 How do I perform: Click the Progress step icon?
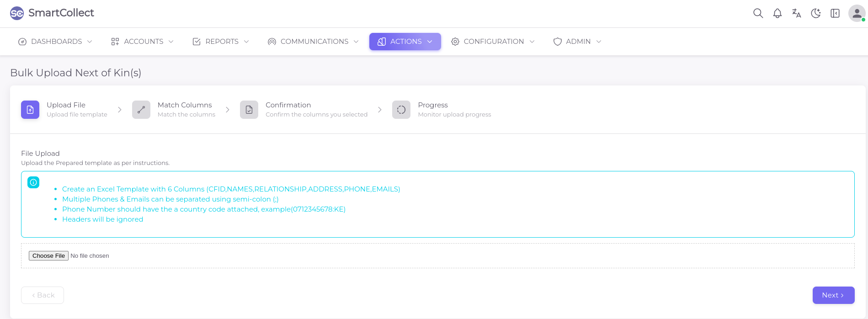[401, 110]
